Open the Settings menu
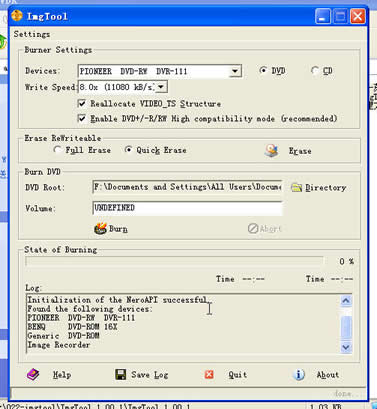The width and height of the screenshot is (377, 409). pyautogui.click(x=32, y=34)
